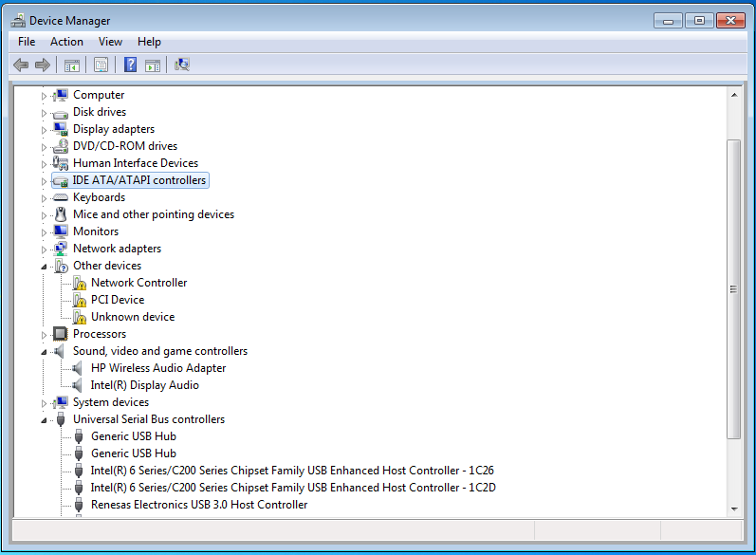Click the vertical scrollbar thumb
Viewport: 756px width, 555px height.
[x=734, y=289]
